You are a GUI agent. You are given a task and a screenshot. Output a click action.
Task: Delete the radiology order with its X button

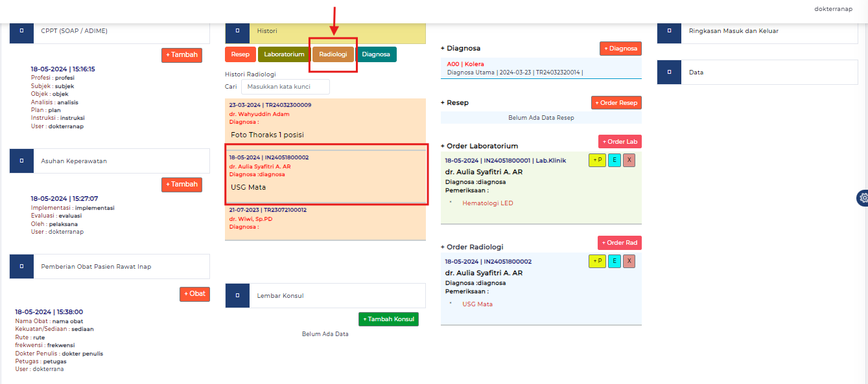click(x=629, y=262)
